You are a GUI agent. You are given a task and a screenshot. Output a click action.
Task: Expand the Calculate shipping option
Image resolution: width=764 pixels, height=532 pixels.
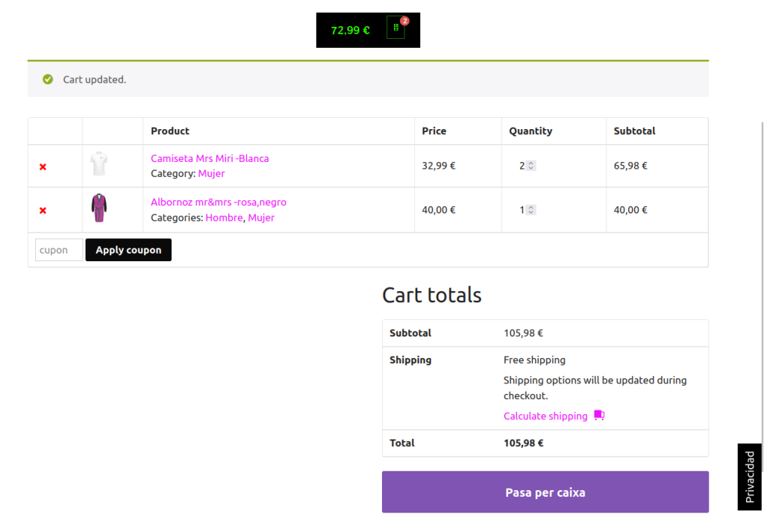click(545, 416)
